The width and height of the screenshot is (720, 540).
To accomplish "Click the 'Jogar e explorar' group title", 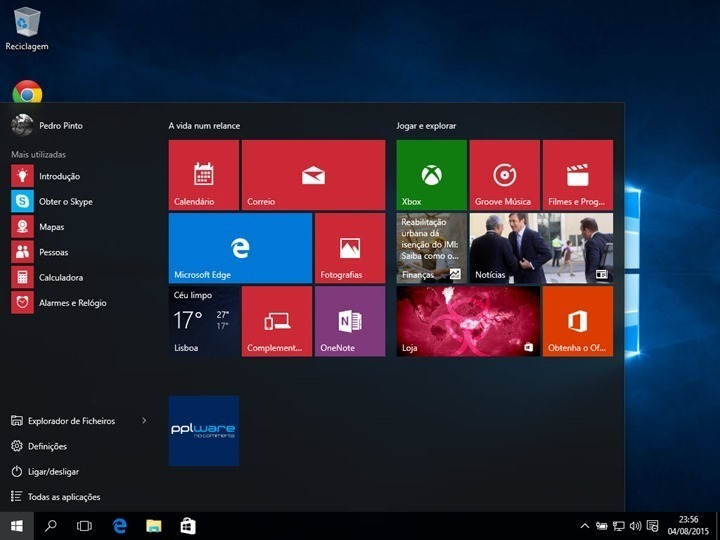I will point(426,125).
